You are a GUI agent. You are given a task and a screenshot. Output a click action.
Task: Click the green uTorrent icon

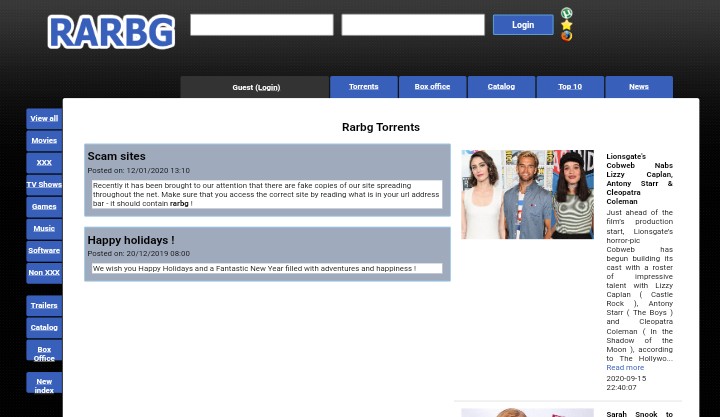(567, 13)
